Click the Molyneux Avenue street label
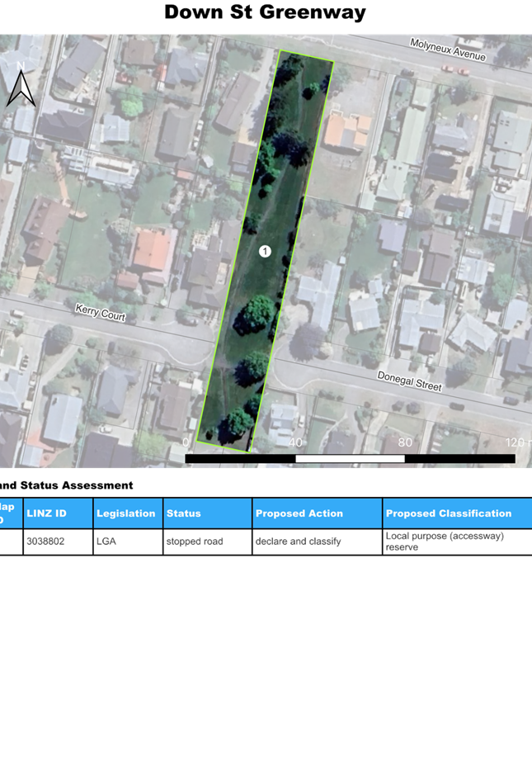The image size is (532, 771). [448, 50]
